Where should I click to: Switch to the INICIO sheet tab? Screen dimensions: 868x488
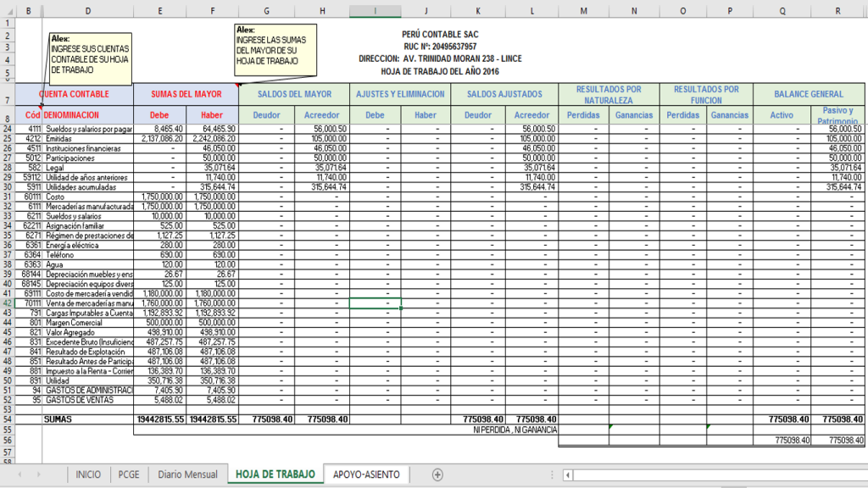88,474
